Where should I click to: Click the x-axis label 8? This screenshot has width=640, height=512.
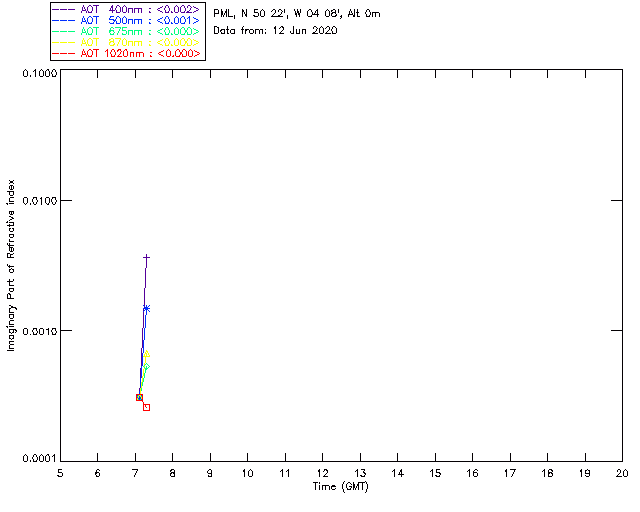(x=173, y=473)
